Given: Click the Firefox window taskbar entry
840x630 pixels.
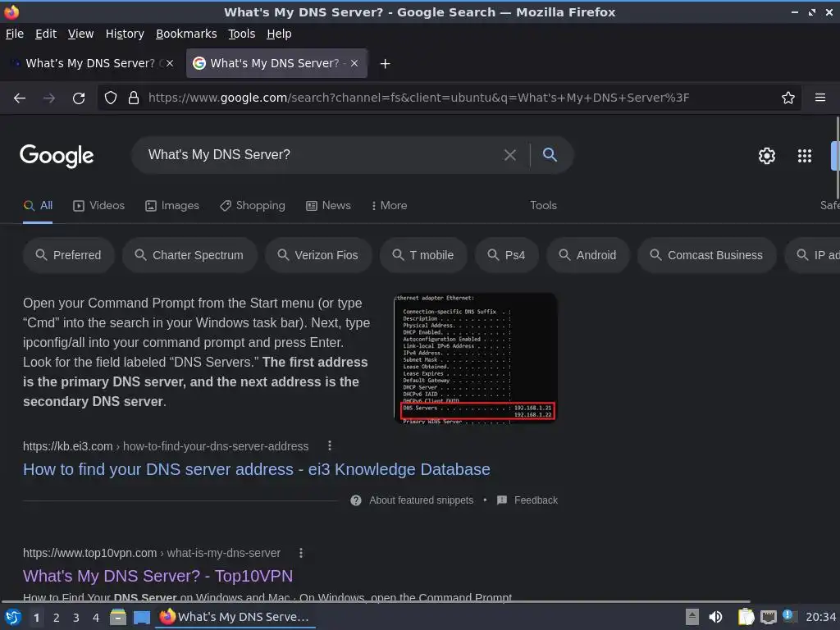Looking at the screenshot, I should (x=235, y=617).
